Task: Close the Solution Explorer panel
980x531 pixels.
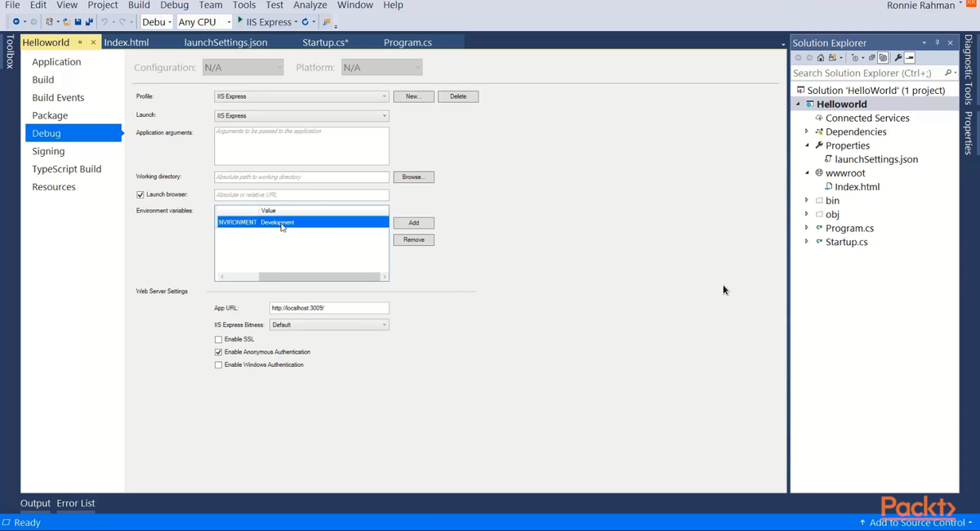Action: click(951, 42)
